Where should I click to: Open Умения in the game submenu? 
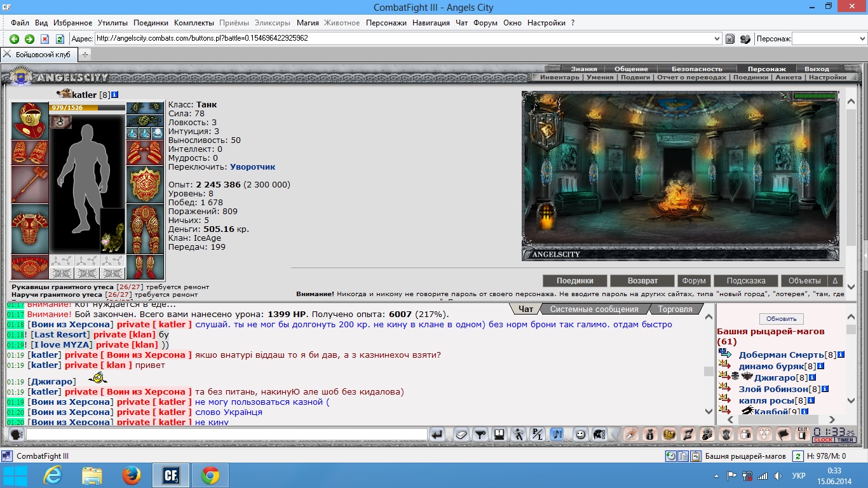tap(600, 78)
